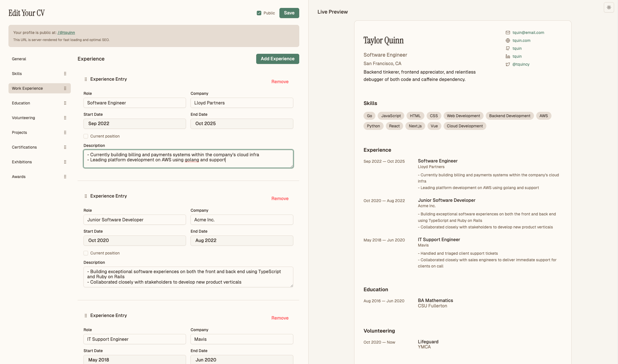Click the Role field containing Software Engineer

click(x=134, y=103)
